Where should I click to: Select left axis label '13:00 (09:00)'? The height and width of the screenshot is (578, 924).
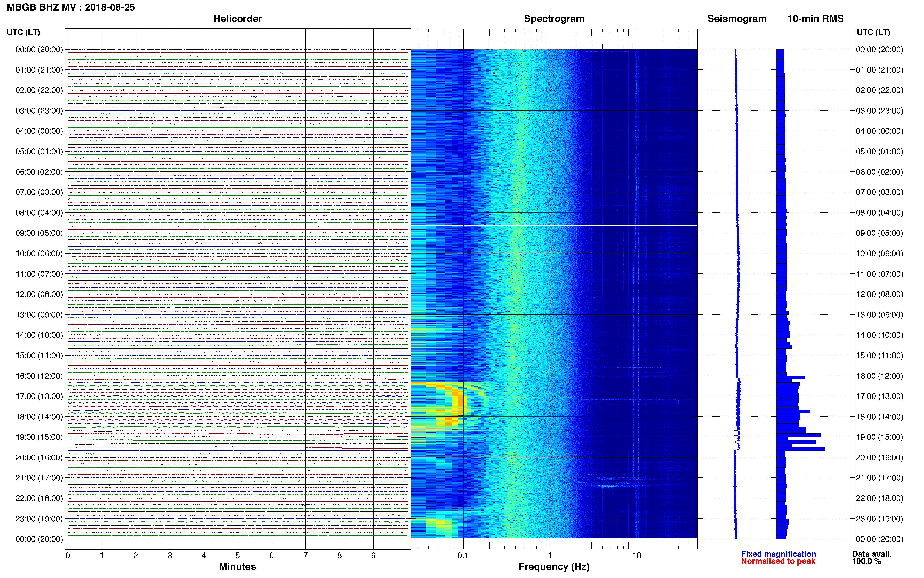click(x=39, y=315)
